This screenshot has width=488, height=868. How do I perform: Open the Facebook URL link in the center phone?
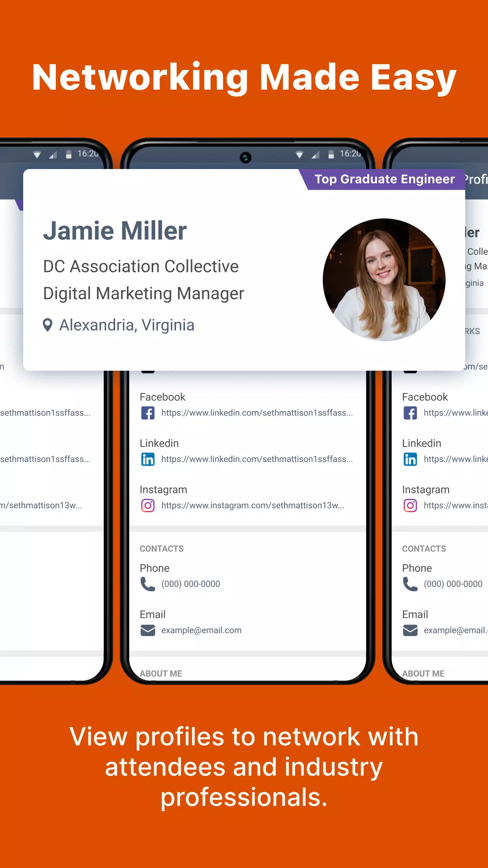257,413
